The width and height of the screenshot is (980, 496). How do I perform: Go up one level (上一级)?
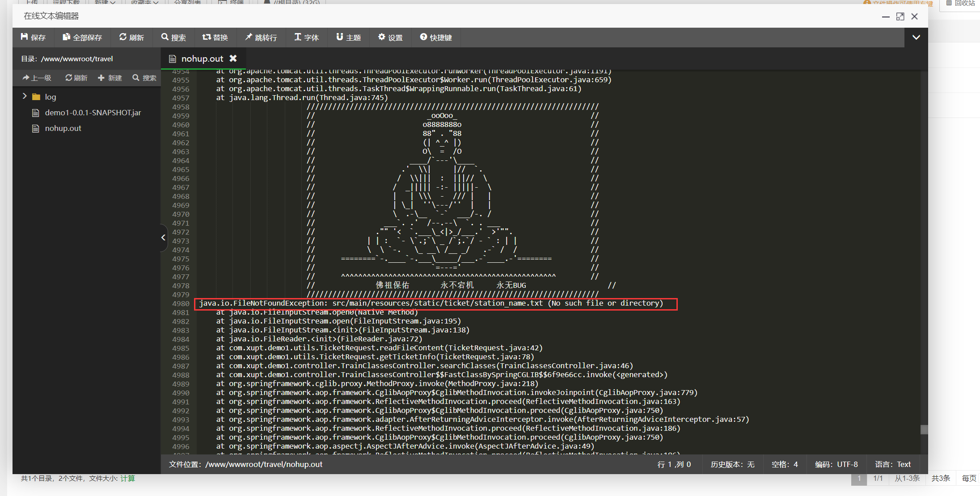point(37,78)
